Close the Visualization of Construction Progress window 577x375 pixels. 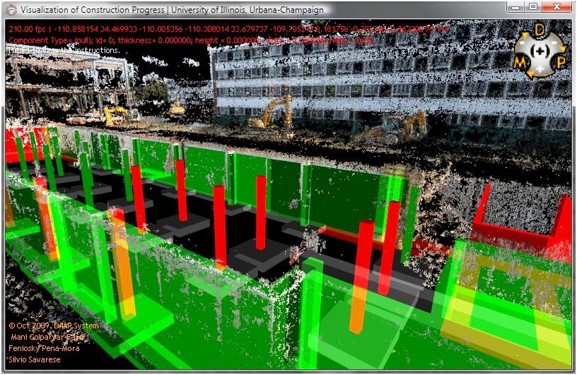(557, 7)
